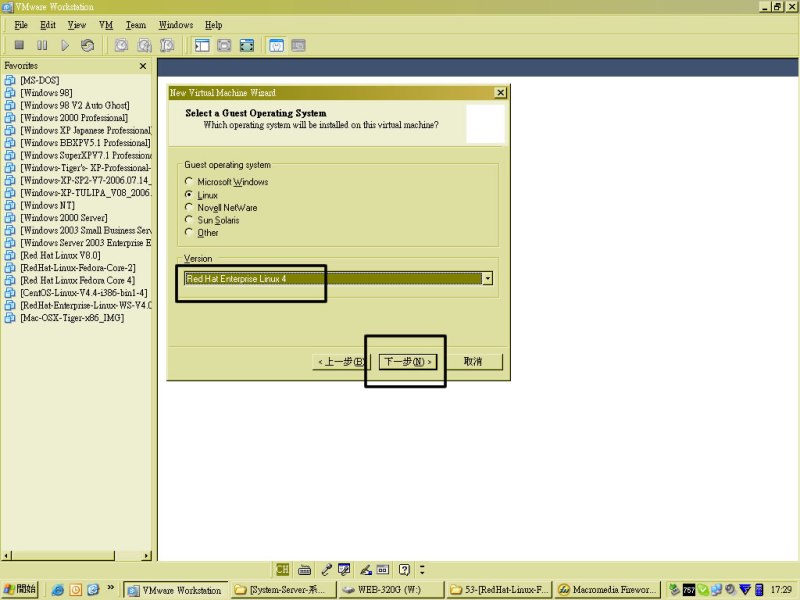Viewport: 800px width, 600px height.
Task: Click the Console view toolbar icon
Action: coord(298,45)
